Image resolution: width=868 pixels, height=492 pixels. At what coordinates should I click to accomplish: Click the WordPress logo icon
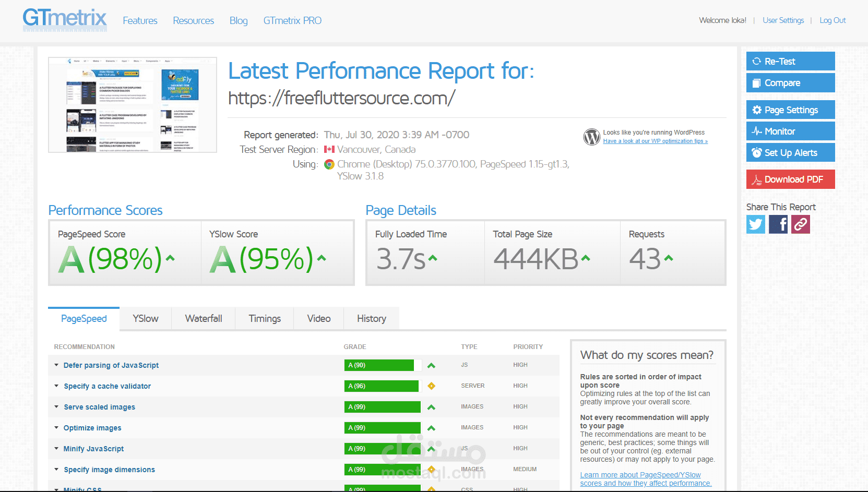click(591, 137)
